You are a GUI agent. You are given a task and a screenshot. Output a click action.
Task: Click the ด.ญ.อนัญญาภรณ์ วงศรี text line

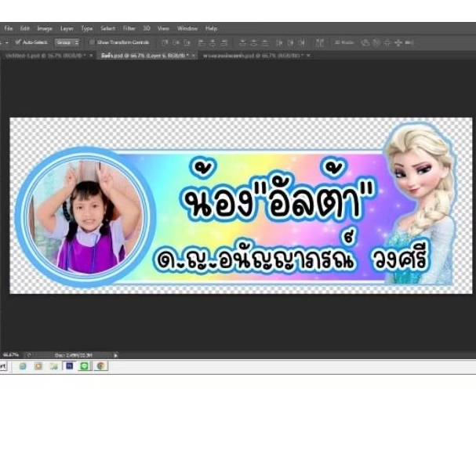click(292, 253)
